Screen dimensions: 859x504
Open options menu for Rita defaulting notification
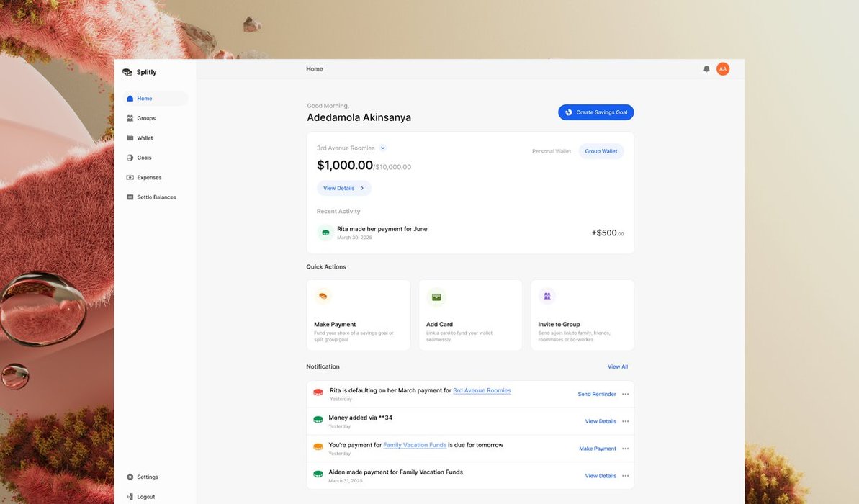click(x=625, y=394)
